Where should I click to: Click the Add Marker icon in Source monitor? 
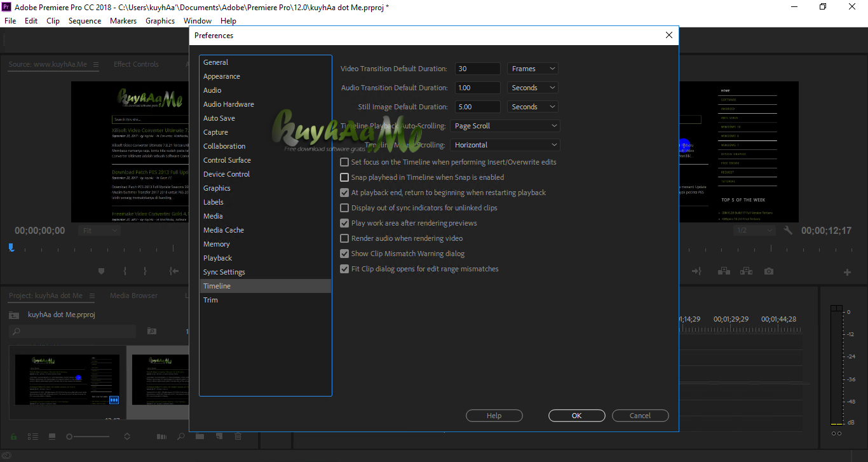tap(101, 271)
